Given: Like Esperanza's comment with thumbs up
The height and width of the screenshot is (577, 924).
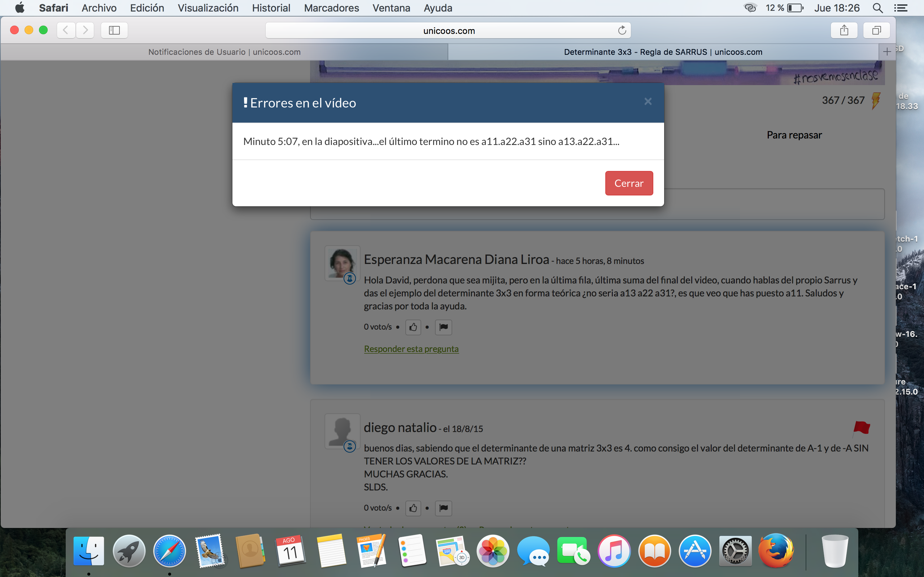Looking at the screenshot, I should 413,327.
